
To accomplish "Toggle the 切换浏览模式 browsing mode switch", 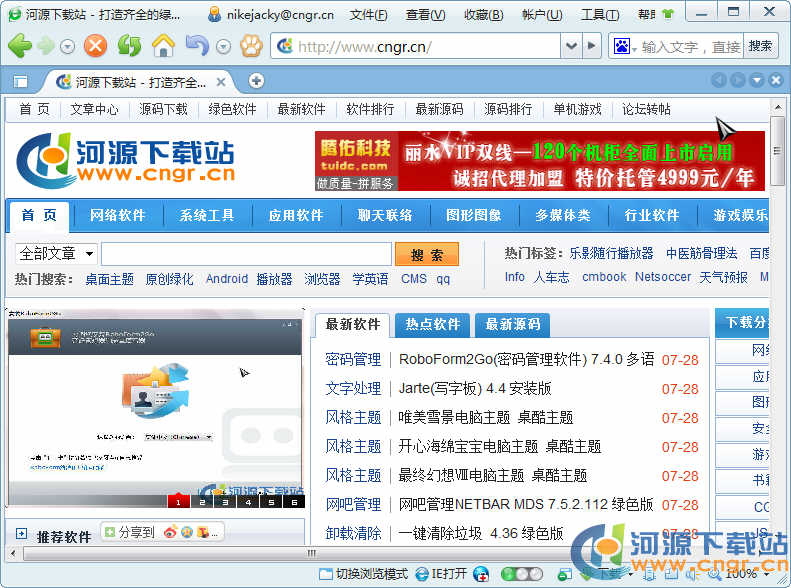I will [363, 574].
